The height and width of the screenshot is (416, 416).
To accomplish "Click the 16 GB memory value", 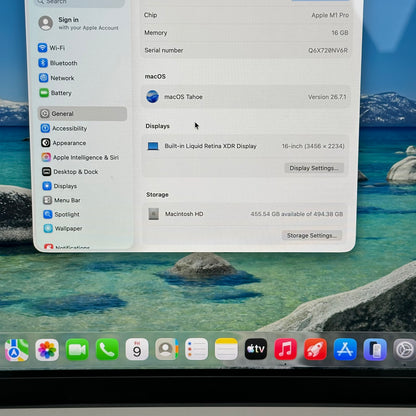I will 340,33.
